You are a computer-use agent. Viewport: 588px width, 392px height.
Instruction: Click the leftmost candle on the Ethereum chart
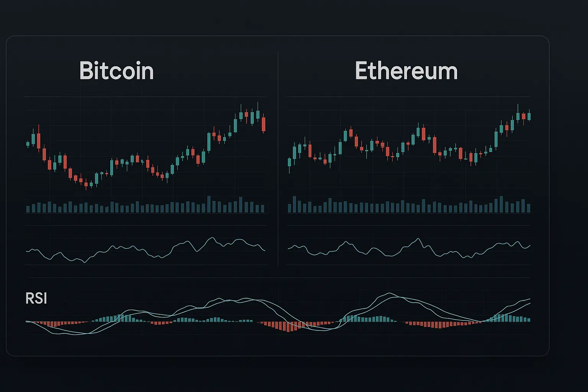289,162
